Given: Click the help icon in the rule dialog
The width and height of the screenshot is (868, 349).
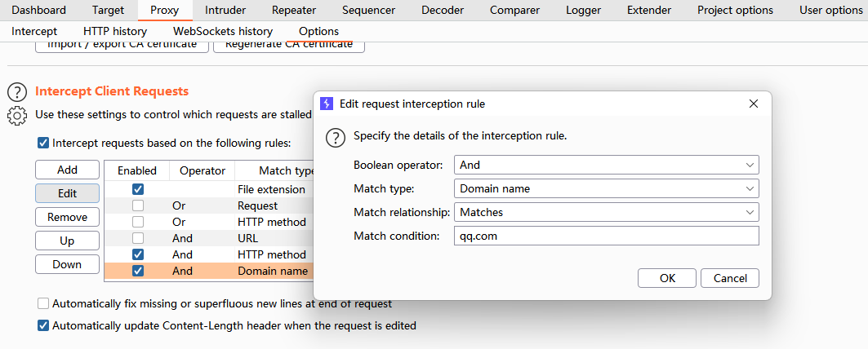Looking at the screenshot, I should [336, 138].
